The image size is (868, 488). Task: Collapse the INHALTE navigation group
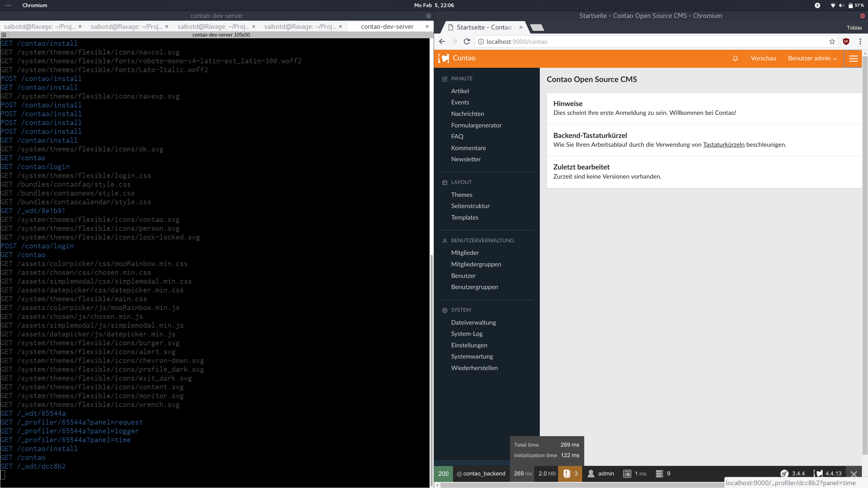pyautogui.click(x=461, y=78)
